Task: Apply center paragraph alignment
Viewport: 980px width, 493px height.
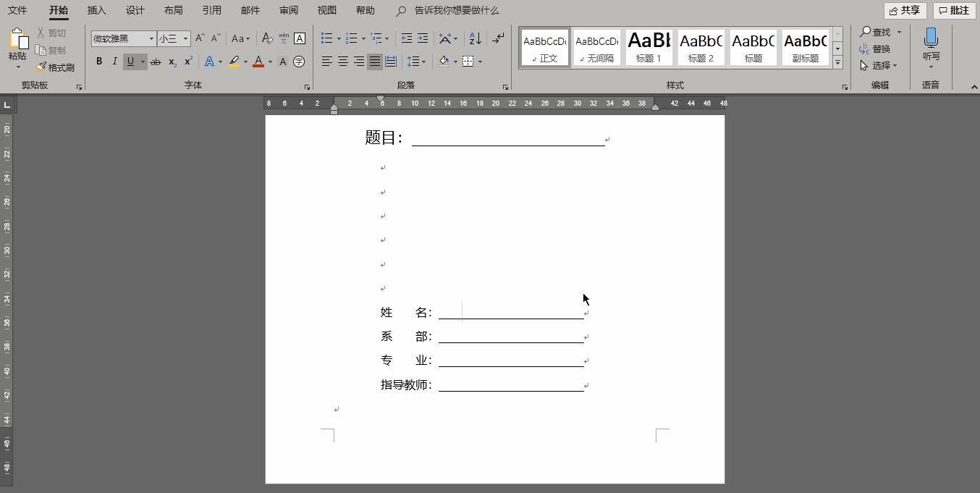Action: (342, 62)
